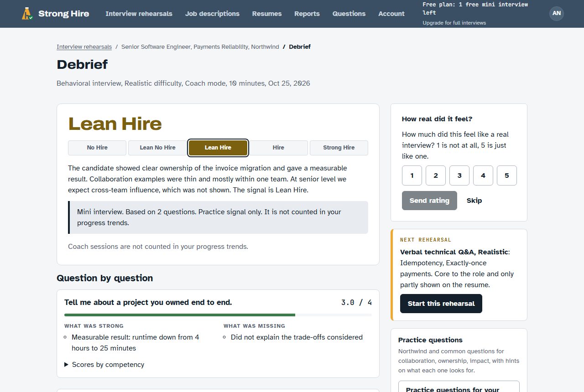The image size is (584, 392).
Task: Click 'Did not explain the trade-offs' bullet
Action: pyautogui.click(x=297, y=337)
